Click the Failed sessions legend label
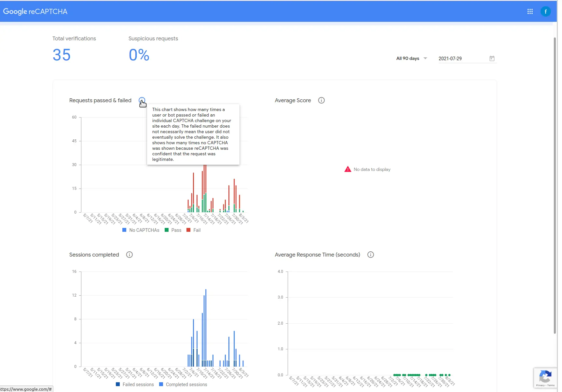This screenshot has height=392, width=562. coord(138,384)
